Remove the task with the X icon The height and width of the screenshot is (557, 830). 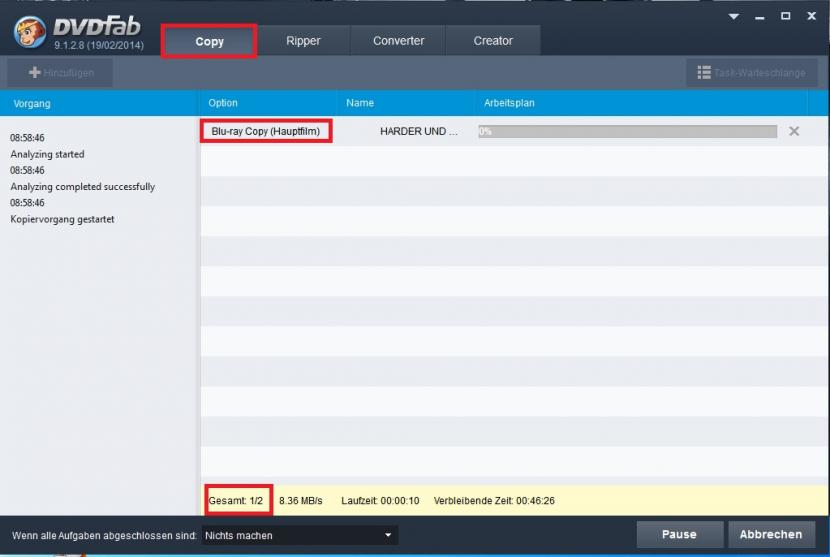pos(794,131)
